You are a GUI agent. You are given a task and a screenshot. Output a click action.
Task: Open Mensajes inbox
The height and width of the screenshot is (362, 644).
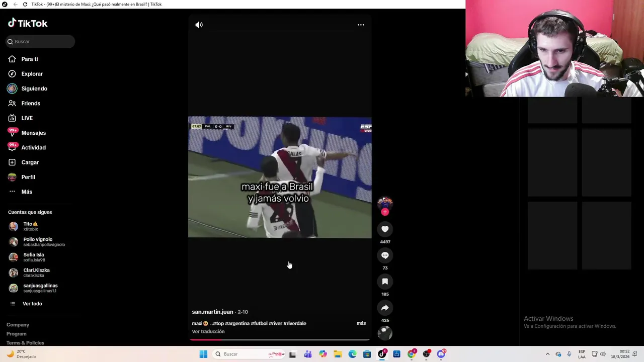click(33, 133)
